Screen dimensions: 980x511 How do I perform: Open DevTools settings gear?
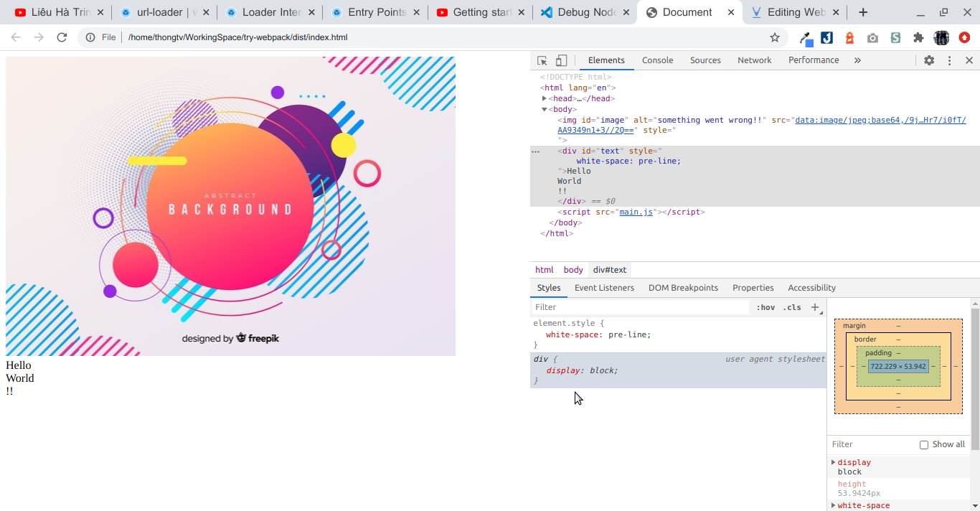coord(929,60)
